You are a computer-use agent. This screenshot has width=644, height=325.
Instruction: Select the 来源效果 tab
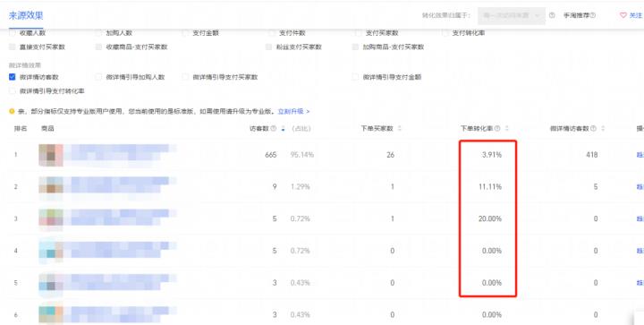point(26,15)
